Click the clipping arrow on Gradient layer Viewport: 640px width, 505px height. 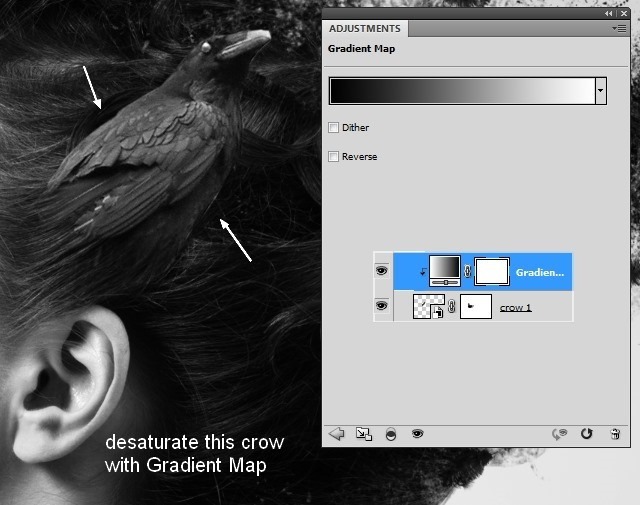pos(423,271)
